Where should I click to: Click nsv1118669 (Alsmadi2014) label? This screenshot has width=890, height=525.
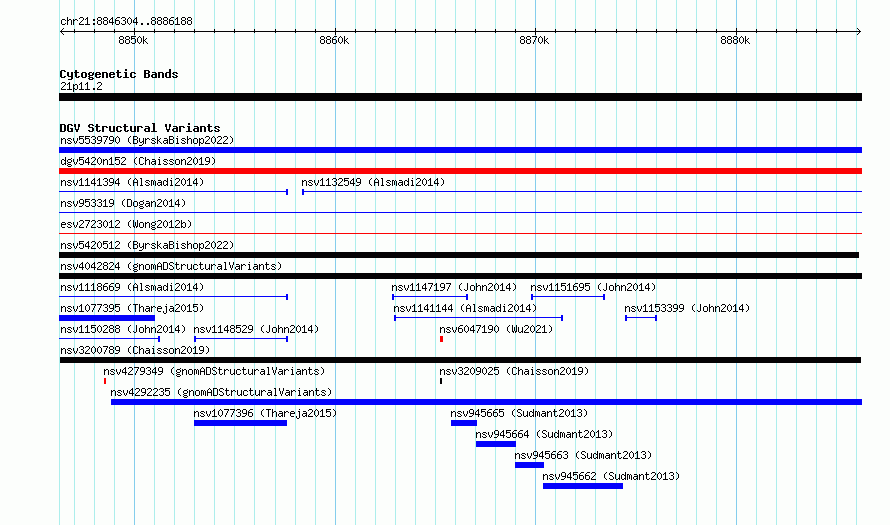(x=132, y=287)
